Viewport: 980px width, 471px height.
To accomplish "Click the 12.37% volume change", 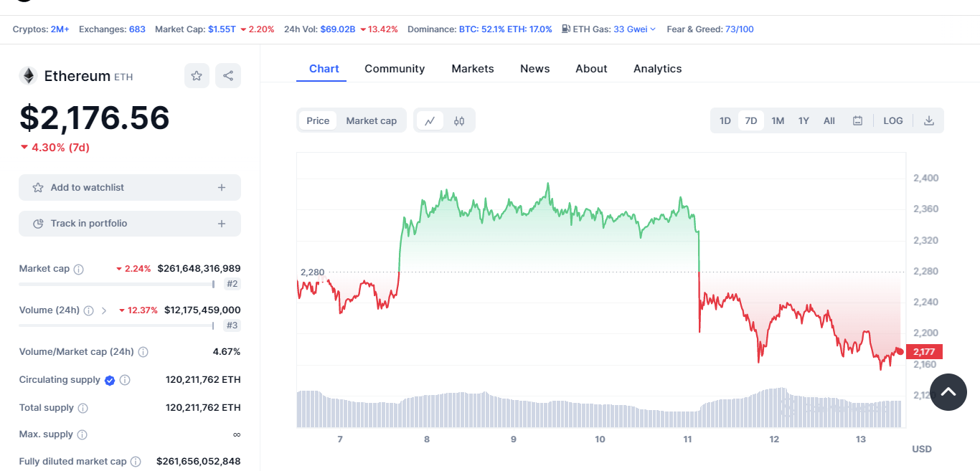I will pyautogui.click(x=138, y=310).
